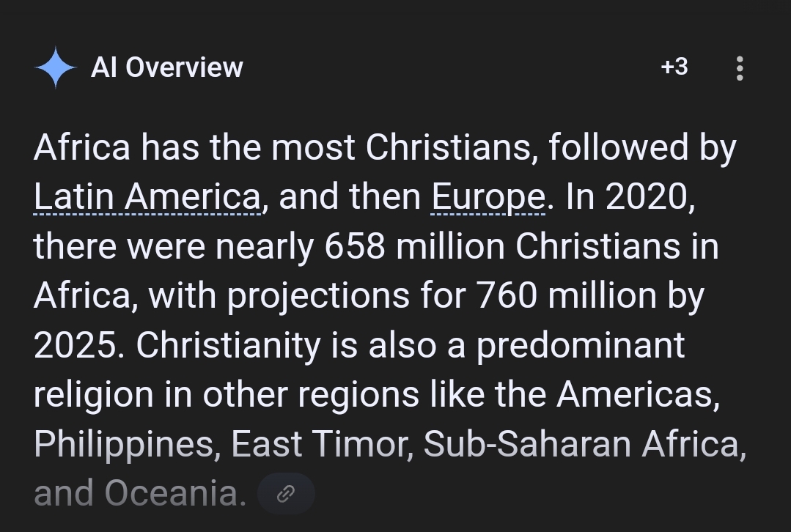Click the word "Americas"

[x=637, y=395]
